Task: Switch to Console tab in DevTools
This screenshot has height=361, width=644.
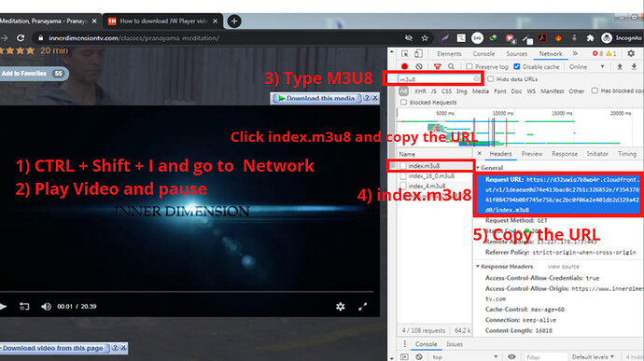Action: click(483, 54)
